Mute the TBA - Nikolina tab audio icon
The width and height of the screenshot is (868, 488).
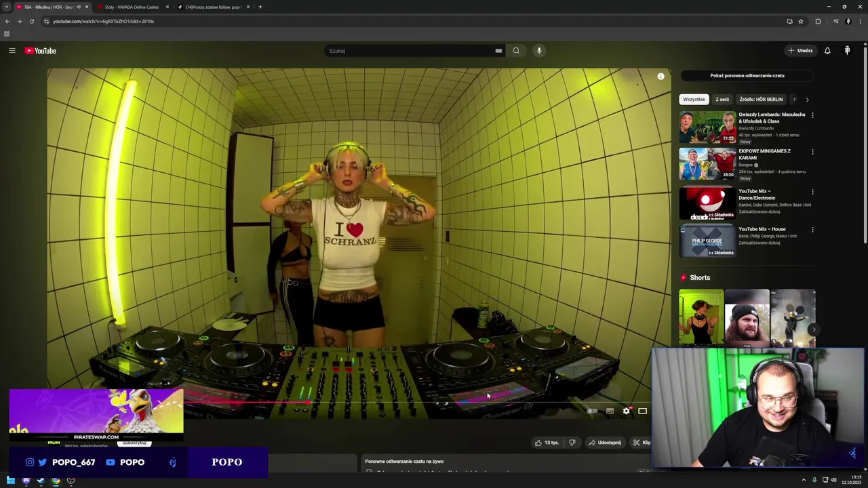[x=78, y=7]
